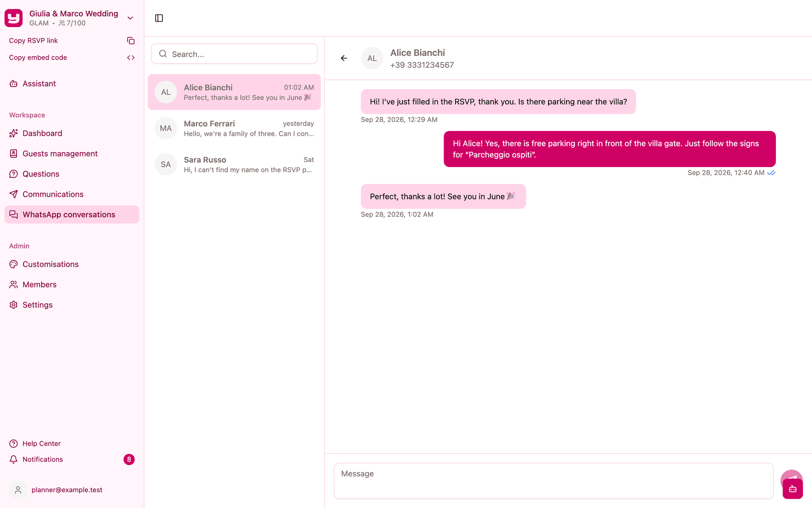Open the Marco Ferrari conversation
This screenshot has width=812, height=508.
pyautogui.click(x=234, y=128)
